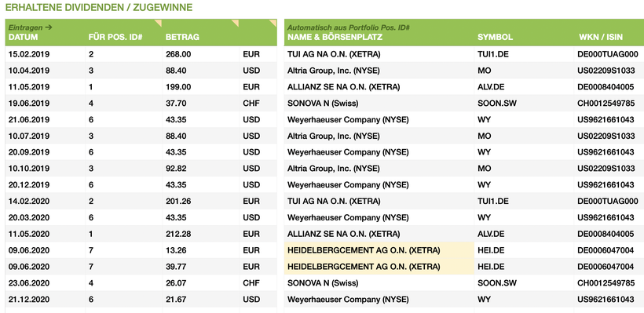
Task: Select the CHF currency cell for 19.06.2019
Action: pyautogui.click(x=251, y=103)
